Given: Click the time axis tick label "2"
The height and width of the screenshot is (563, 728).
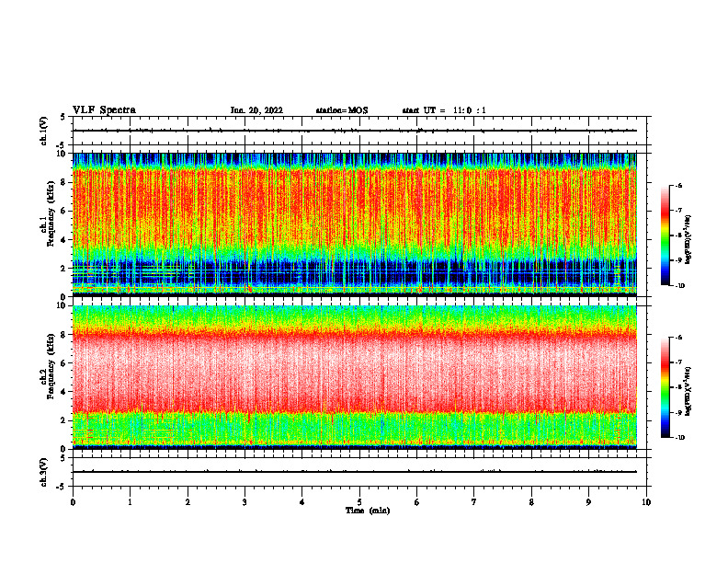Looking at the screenshot, I should (x=188, y=502).
